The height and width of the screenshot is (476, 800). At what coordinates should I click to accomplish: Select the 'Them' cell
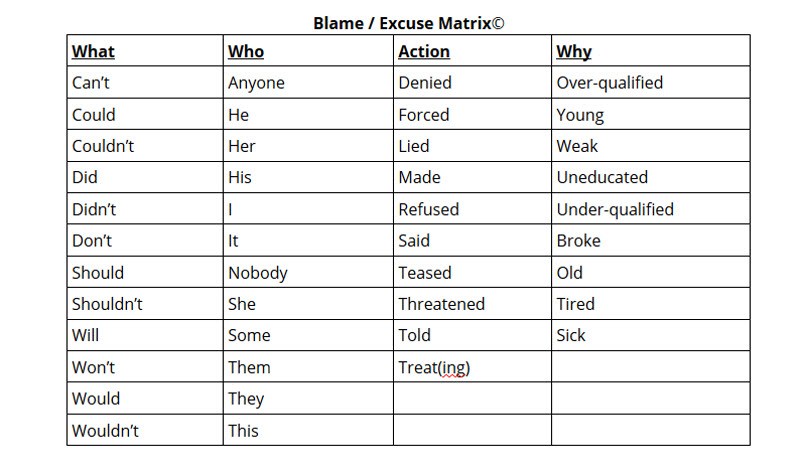(x=249, y=368)
